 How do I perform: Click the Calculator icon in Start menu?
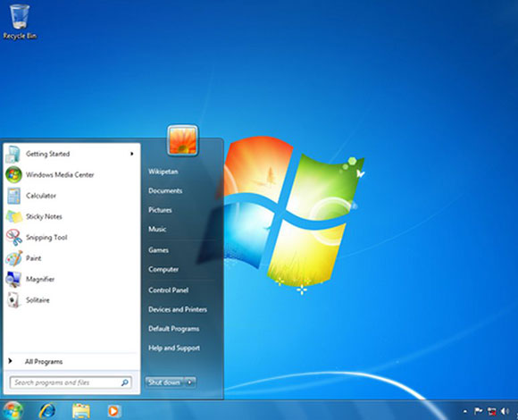tap(14, 196)
